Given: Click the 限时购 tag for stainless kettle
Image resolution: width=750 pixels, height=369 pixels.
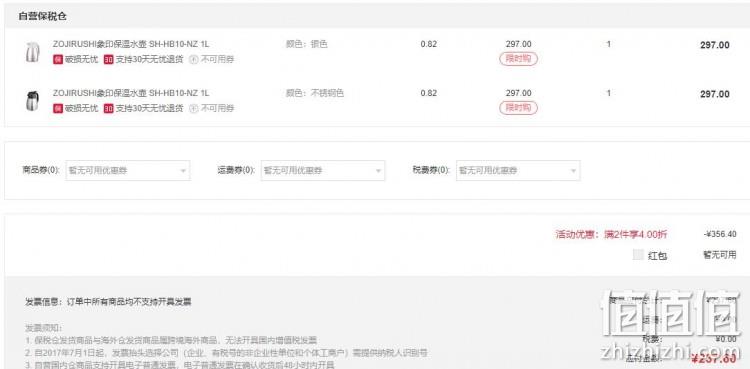Looking at the screenshot, I should (x=518, y=108).
